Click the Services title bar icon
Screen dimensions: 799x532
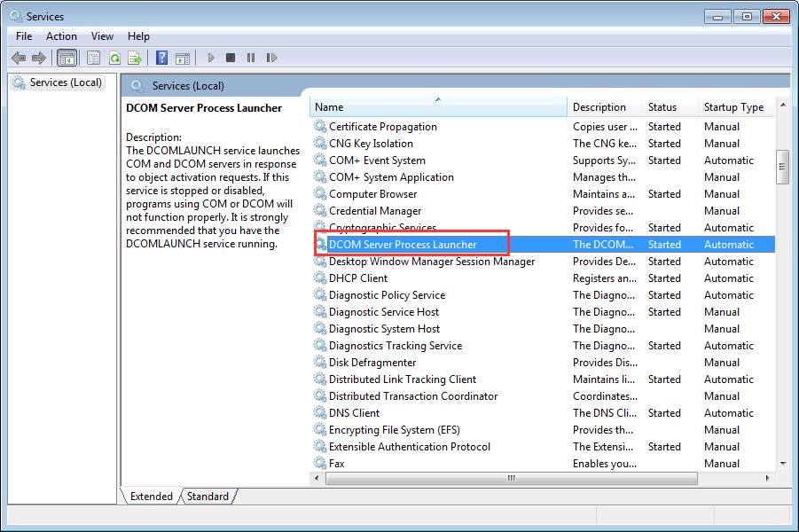(x=16, y=16)
